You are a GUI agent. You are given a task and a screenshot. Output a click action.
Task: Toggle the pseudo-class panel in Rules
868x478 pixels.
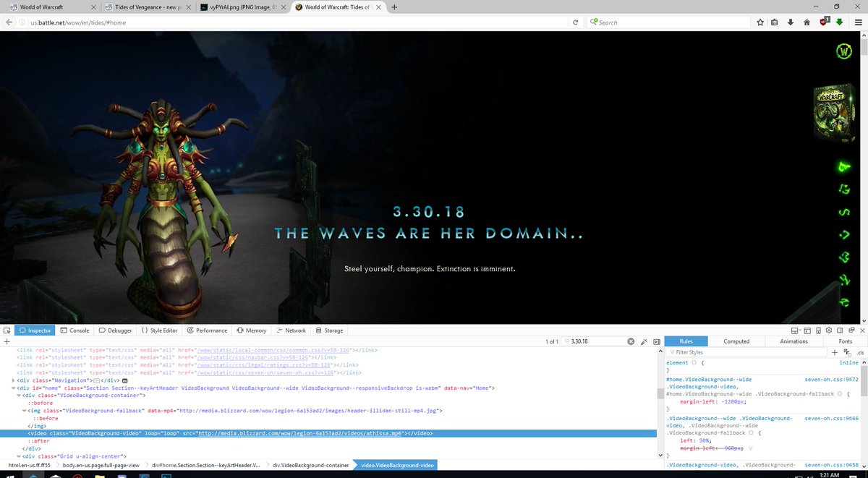click(848, 352)
